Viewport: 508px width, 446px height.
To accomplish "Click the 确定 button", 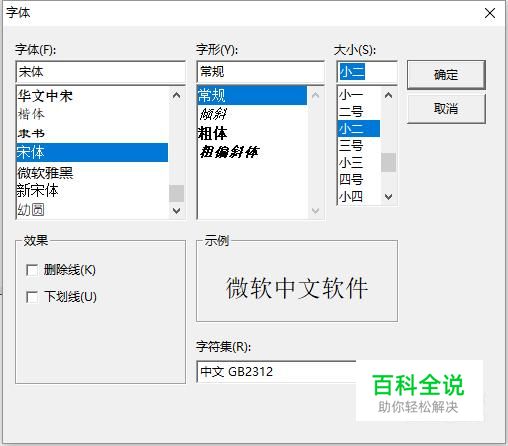I will tap(446, 75).
